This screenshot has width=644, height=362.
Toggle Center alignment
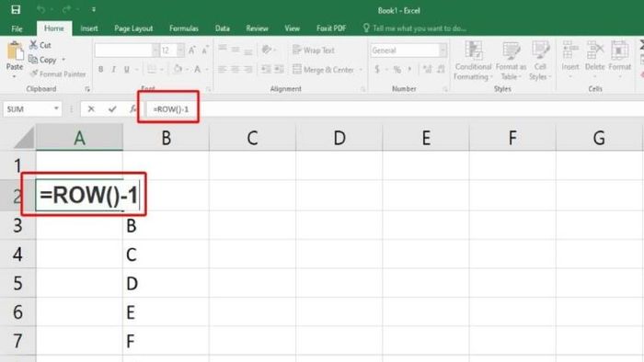pyautogui.click(x=236, y=69)
